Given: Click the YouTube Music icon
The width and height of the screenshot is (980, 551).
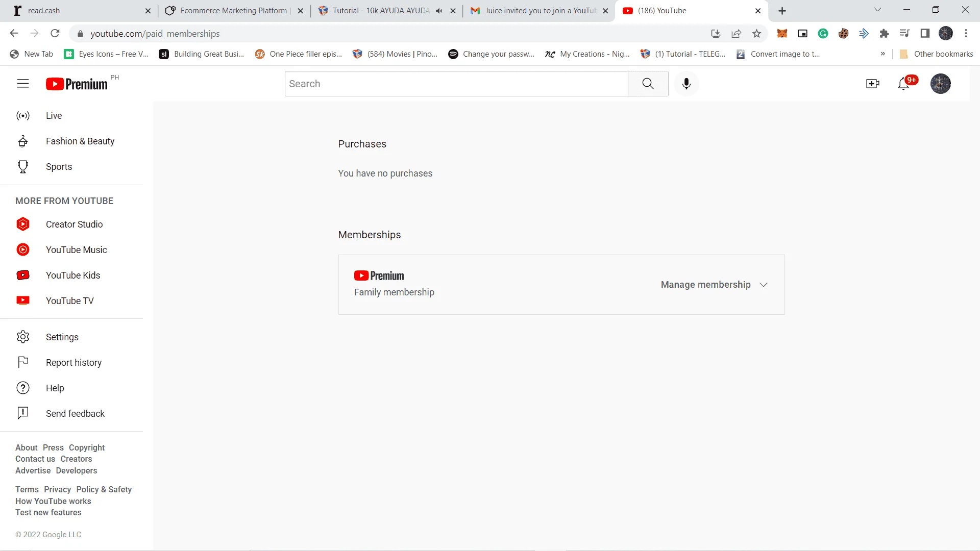Looking at the screenshot, I should [x=23, y=249].
